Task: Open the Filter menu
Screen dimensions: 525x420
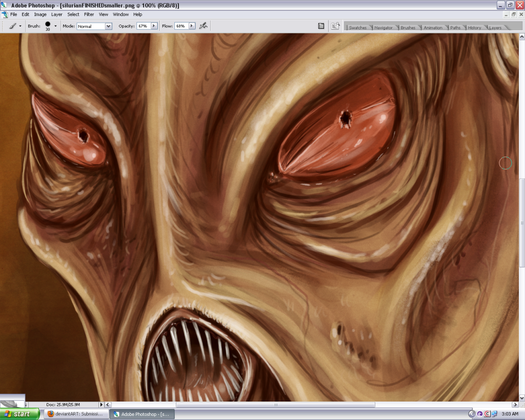Action: [89, 14]
